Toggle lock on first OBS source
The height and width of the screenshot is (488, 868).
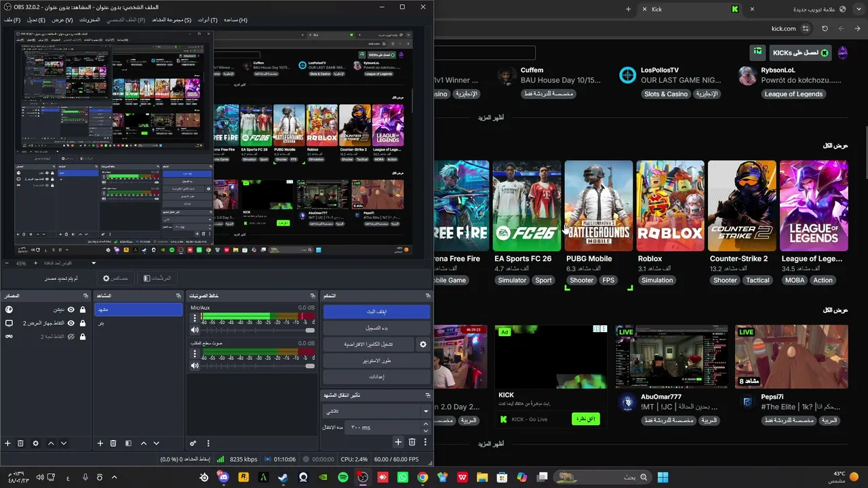click(x=83, y=310)
